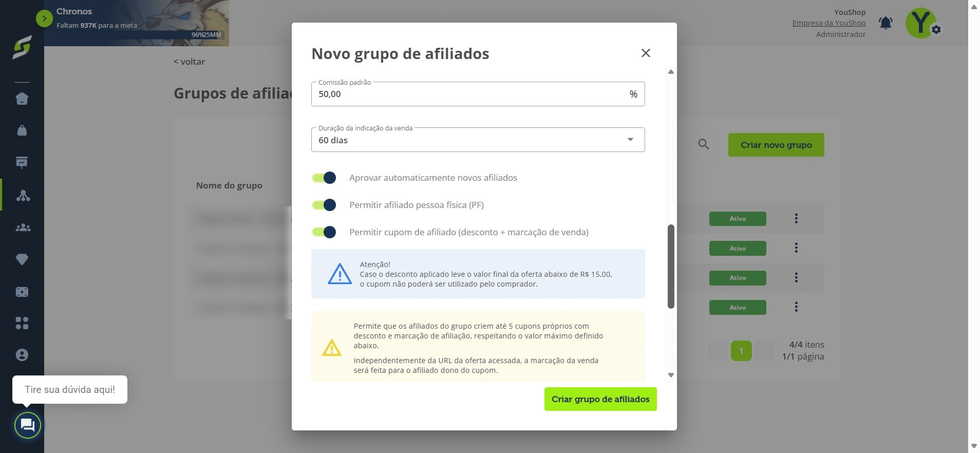The image size is (980, 453).
Task: Click the dialog scroll down arrow
Action: point(671,375)
